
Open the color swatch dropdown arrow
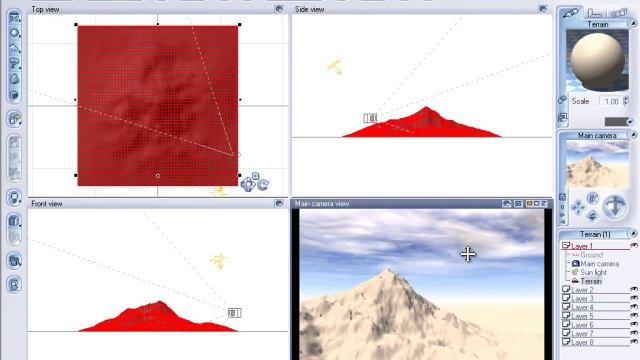630,122
